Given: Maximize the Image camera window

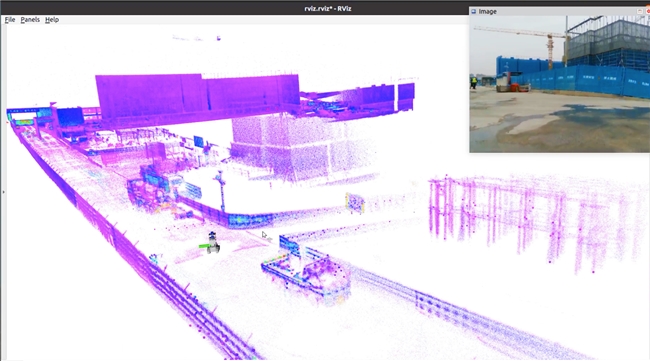Looking at the screenshot, I should pos(640,12).
